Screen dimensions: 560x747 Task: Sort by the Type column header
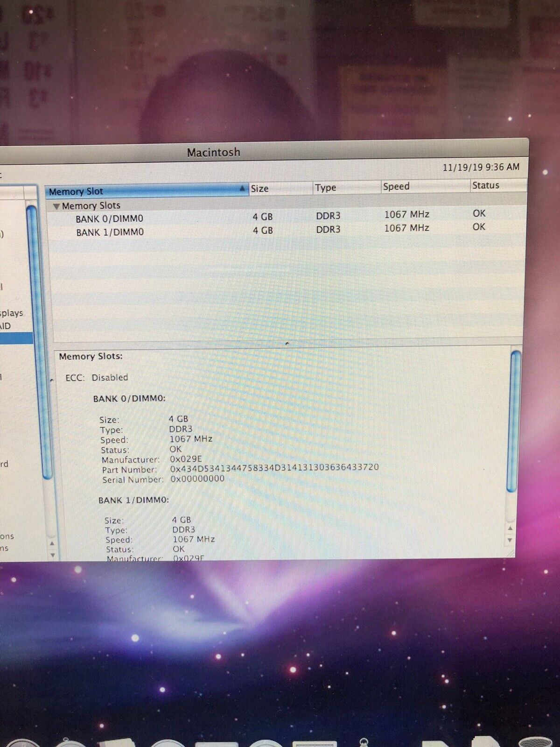(346, 188)
